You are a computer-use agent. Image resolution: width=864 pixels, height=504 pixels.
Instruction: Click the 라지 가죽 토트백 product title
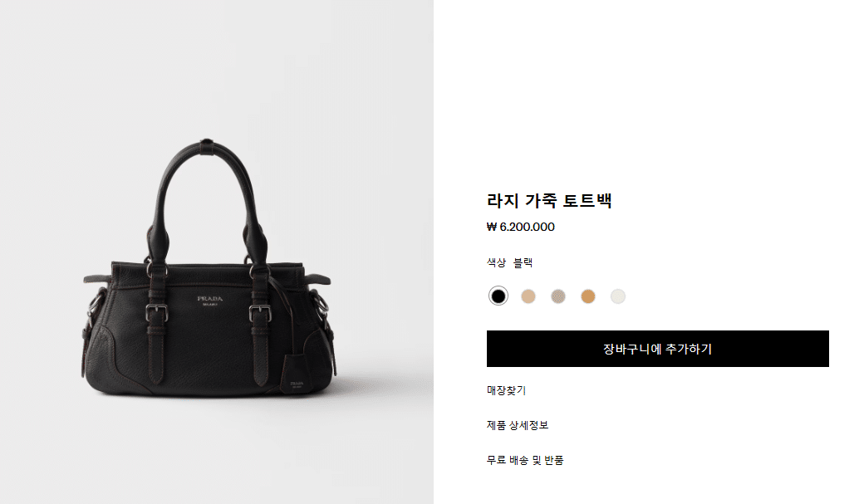tap(549, 200)
